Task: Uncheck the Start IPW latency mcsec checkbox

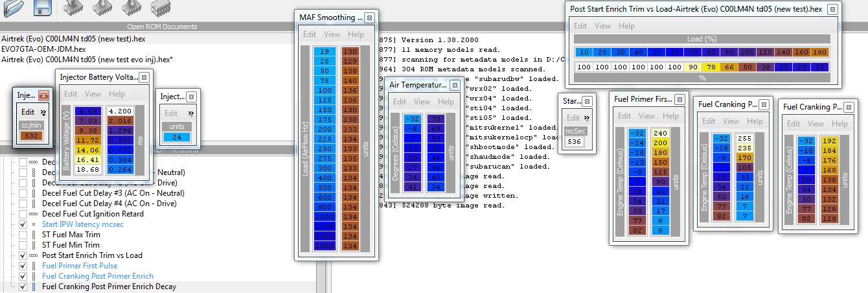Action: pyautogui.click(x=23, y=224)
